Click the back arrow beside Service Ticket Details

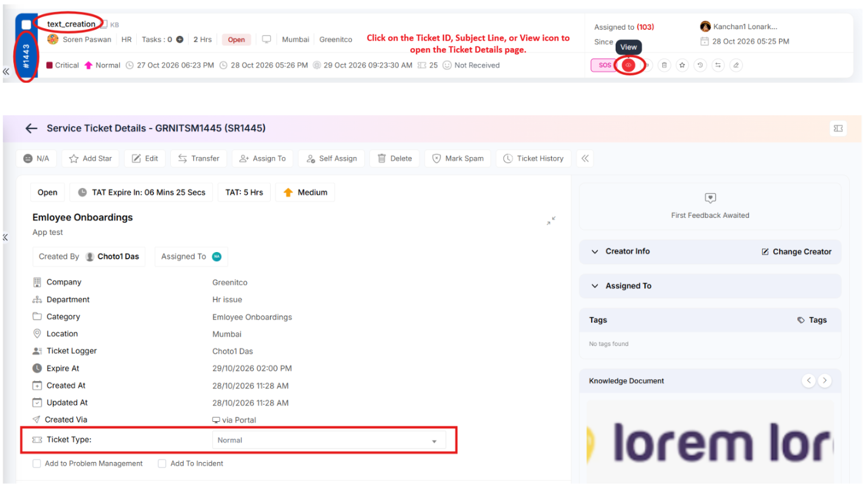(31, 128)
